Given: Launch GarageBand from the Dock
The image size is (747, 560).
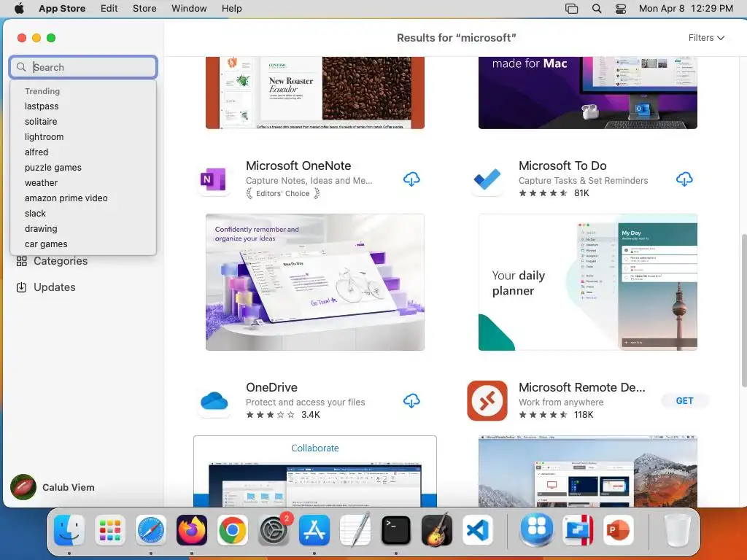Looking at the screenshot, I should pyautogui.click(x=437, y=530).
